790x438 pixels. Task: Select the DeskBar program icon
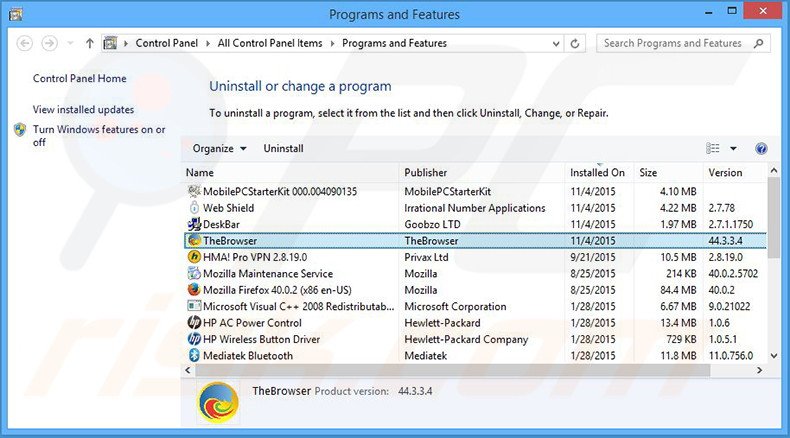(194, 224)
